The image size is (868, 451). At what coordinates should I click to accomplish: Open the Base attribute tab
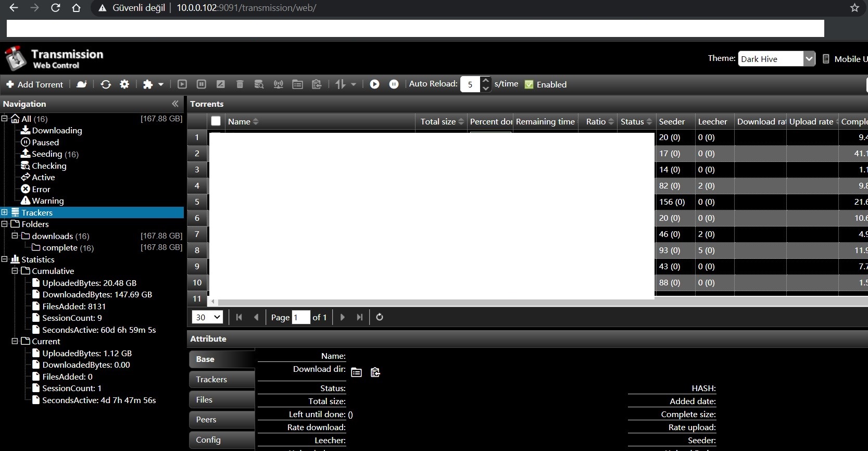[x=222, y=359]
